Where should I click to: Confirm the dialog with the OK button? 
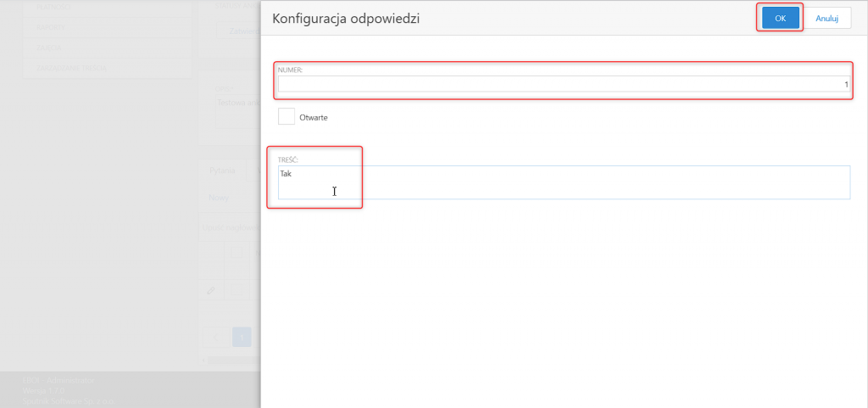pos(780,18)
